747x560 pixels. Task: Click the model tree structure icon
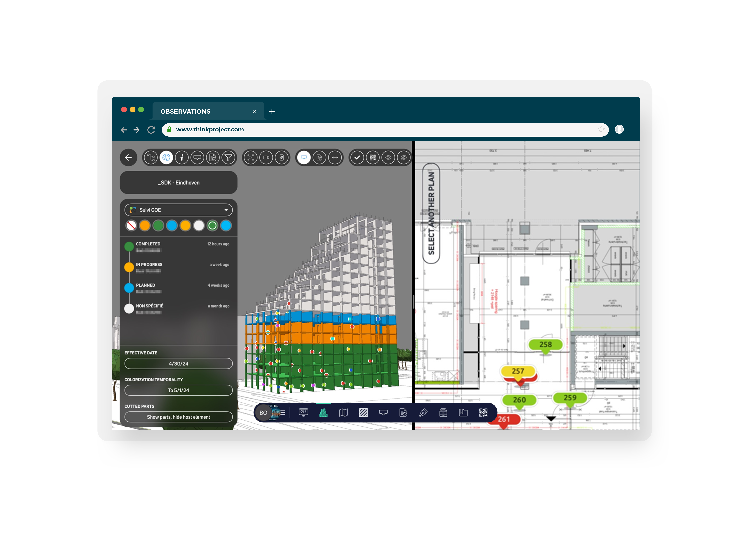tap(151, 158)
